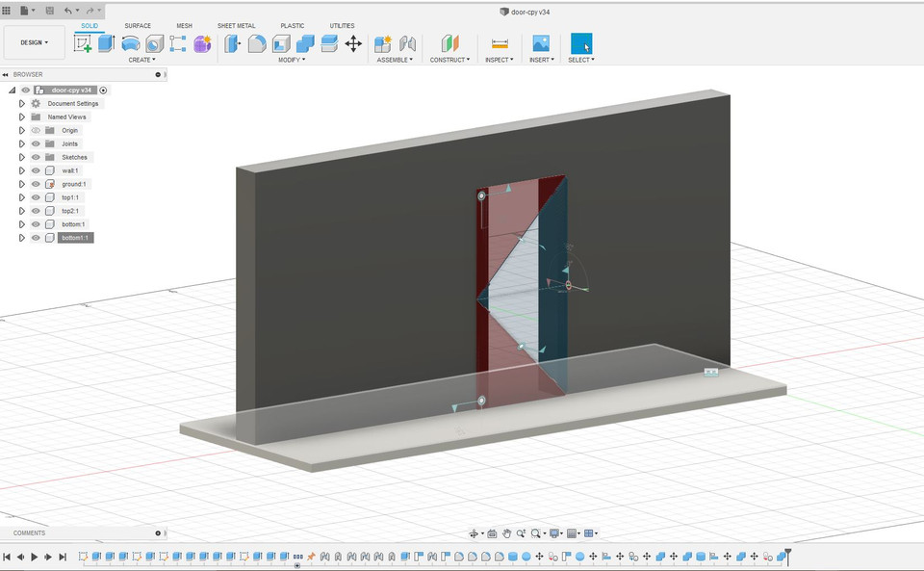Hide the wall:1 body with its eye icon
924x571 pixels.
coord(36,170)
